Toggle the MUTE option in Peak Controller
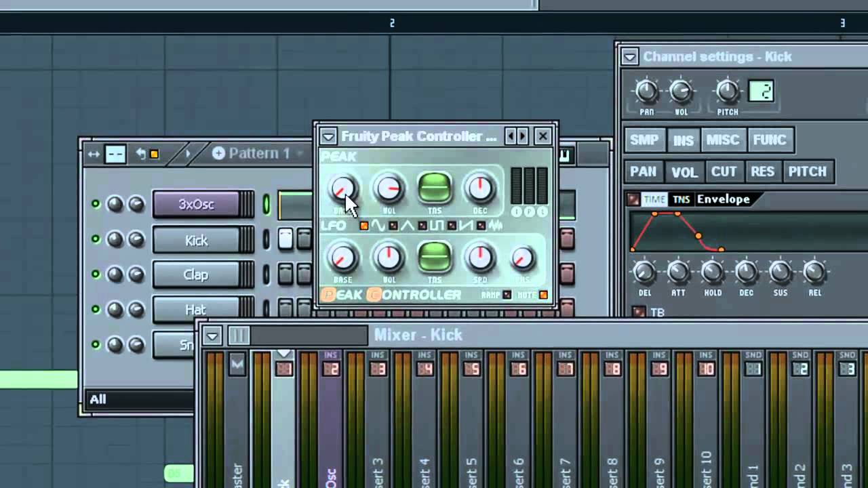This screenshot has width=868, height=488. click(x=543, y=295)
